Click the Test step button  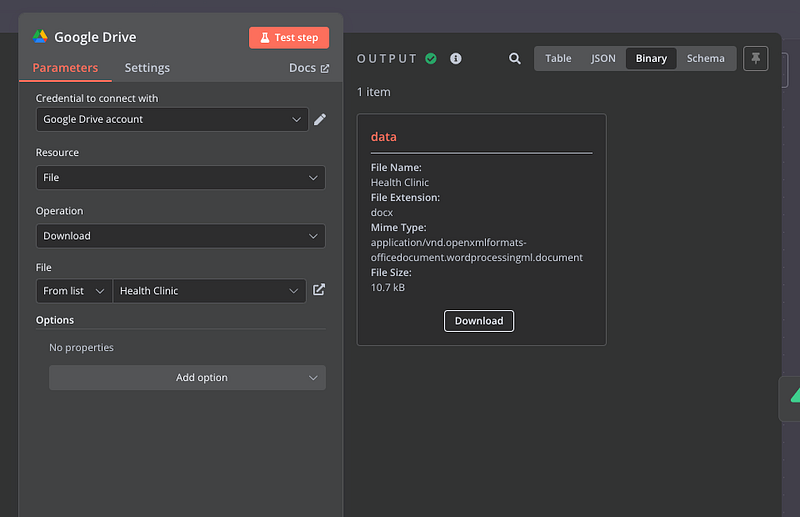289,38
